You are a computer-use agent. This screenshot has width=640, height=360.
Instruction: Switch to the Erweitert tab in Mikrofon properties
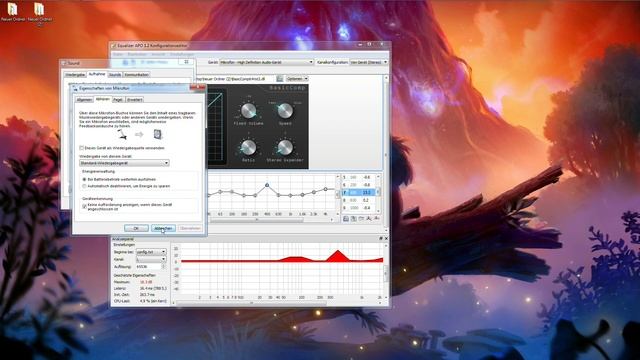134,100
